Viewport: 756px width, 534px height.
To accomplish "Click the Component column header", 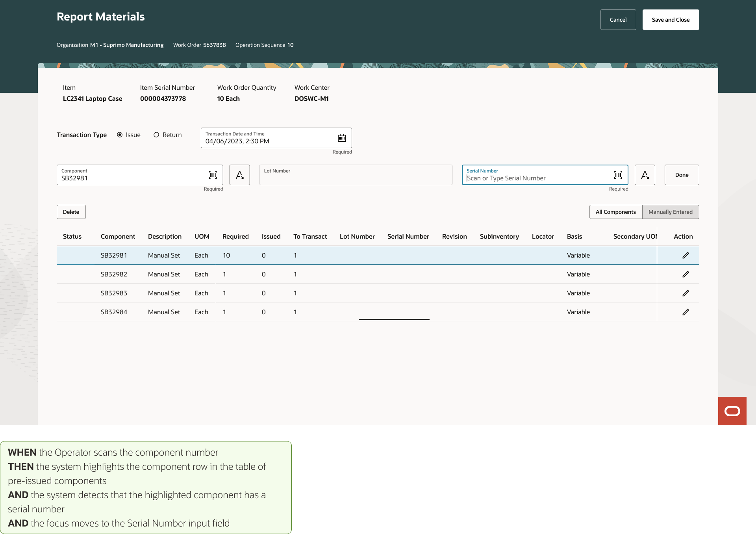I will (x=118, y=236).
